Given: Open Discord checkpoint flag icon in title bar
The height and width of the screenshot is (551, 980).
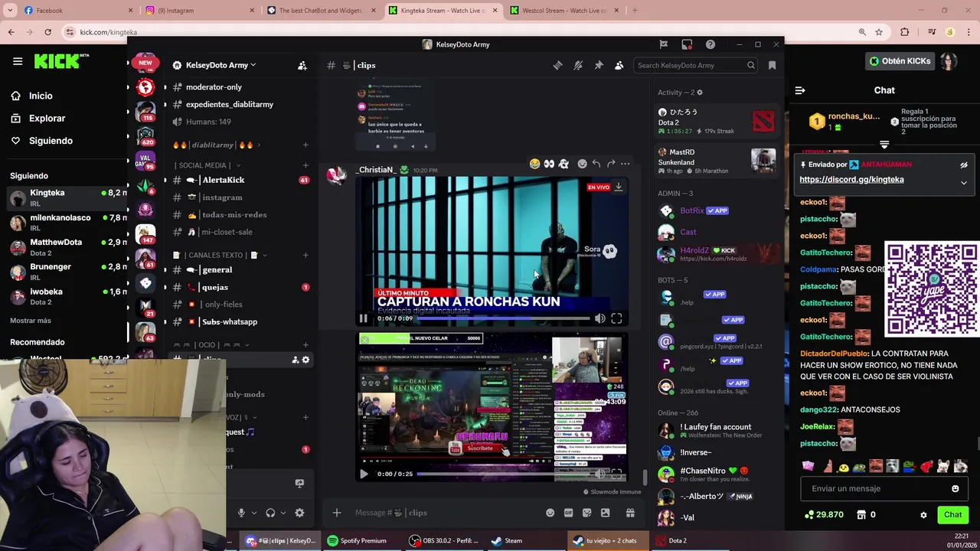Looking at the screenshot, I should (x=664, y=44).
